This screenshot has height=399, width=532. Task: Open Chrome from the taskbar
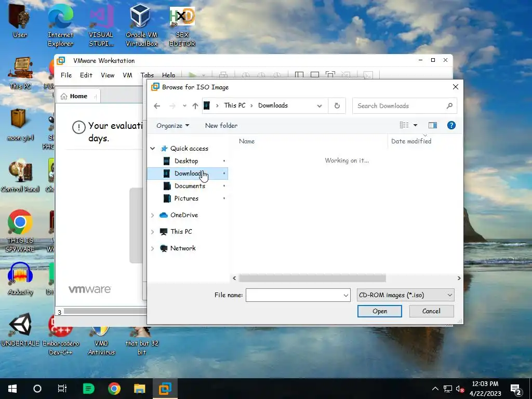tap(114, 389)
